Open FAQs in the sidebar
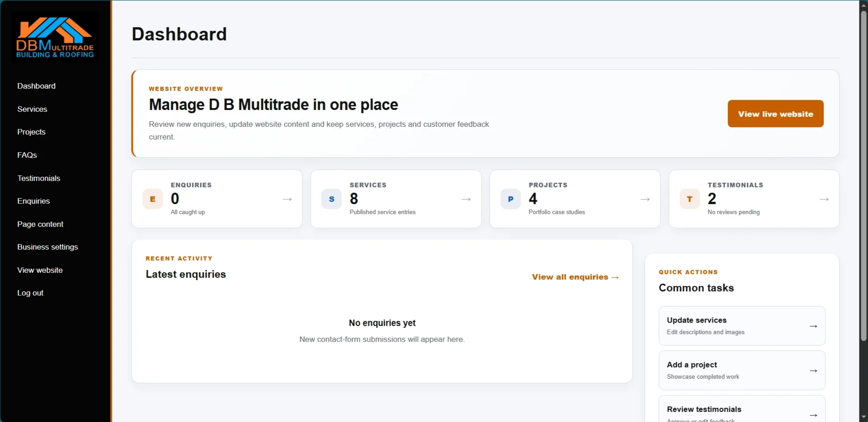This screenshot has width=868, height=422. point(27,155)
